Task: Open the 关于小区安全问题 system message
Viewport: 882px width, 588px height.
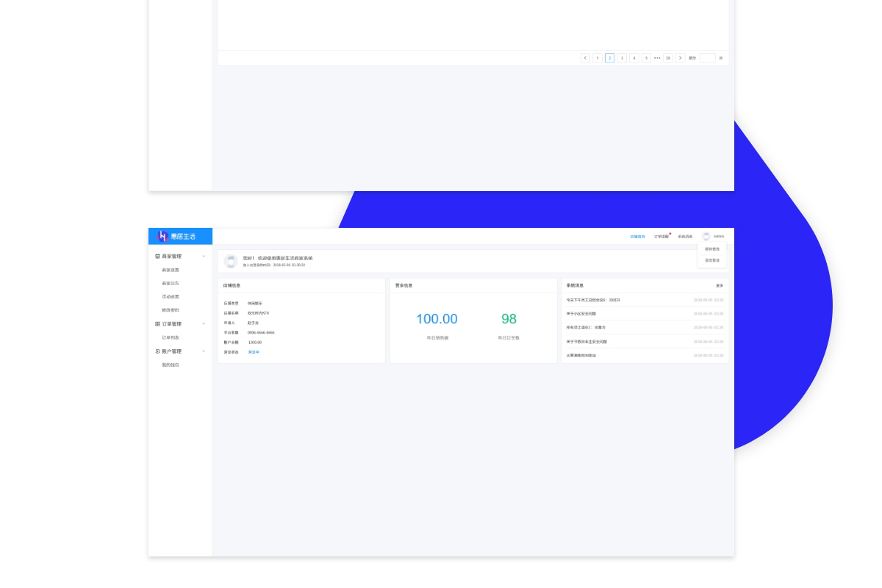Action: point(581,314)
